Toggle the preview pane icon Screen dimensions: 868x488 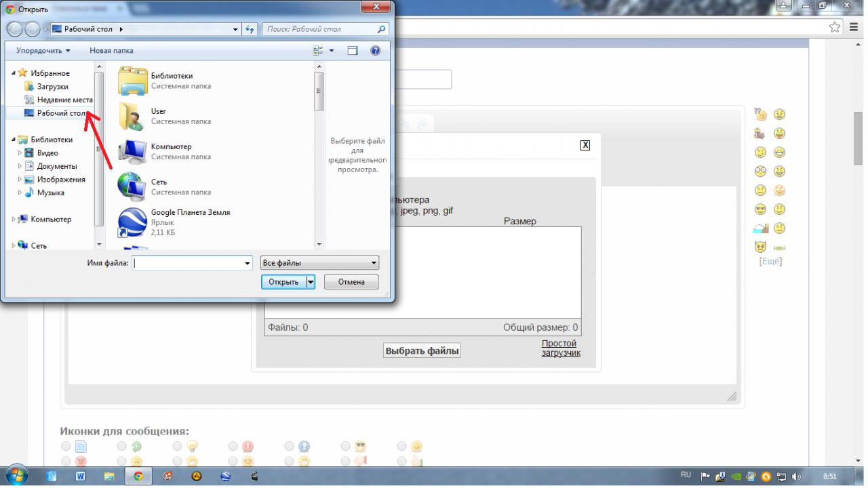(x=353, y=51)
